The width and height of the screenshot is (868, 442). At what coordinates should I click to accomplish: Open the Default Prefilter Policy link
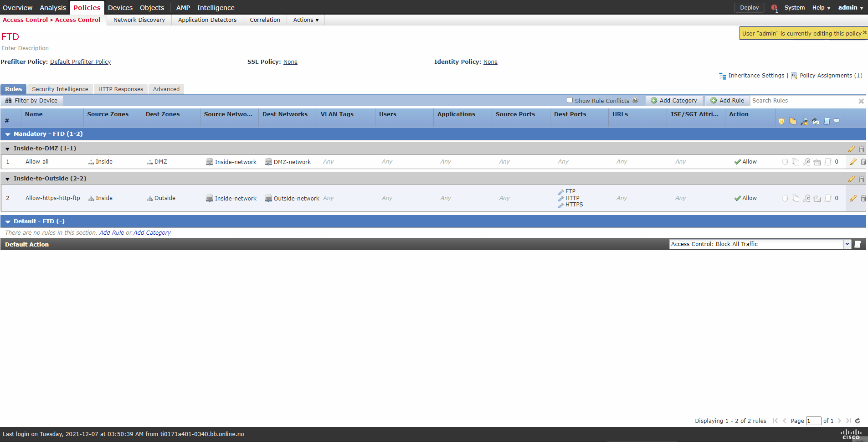pyautogui.click(x=80, y=62)
